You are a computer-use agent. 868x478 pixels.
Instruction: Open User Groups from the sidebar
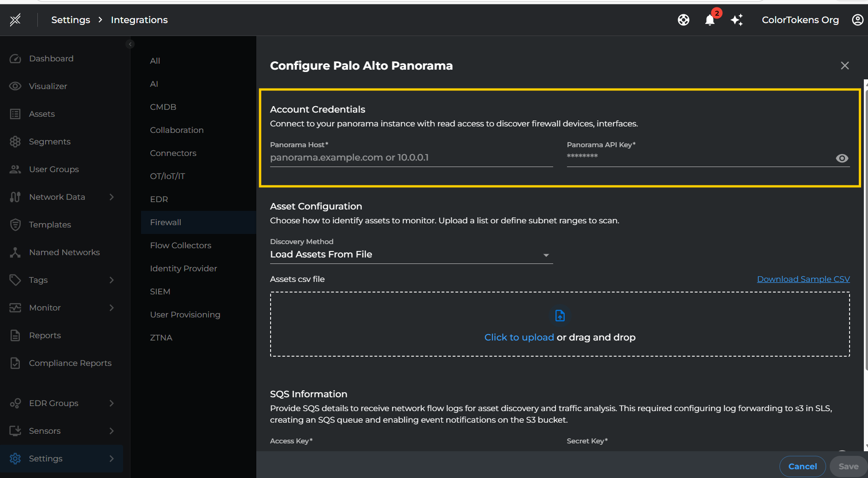click(53, 169)
